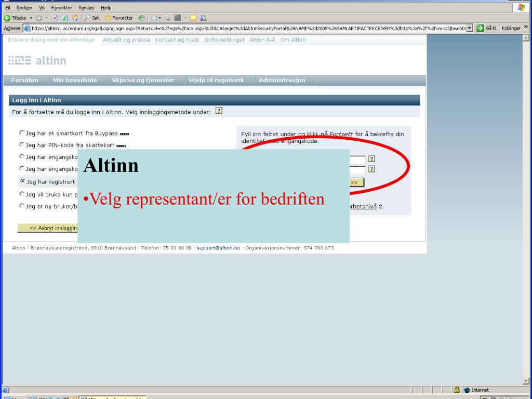Click the yellow Discuss note icon
This screenshot has width=532, height=399.
pyautogui.click(x=193, y=18)
